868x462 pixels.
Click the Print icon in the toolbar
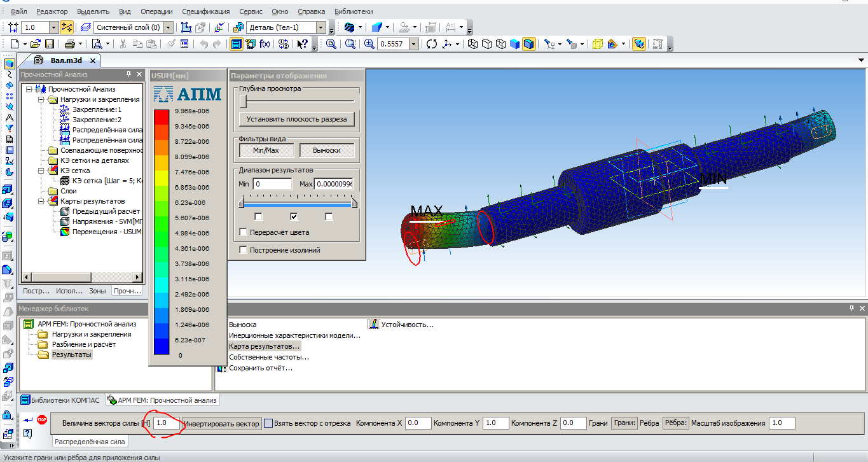pos(69,44)
